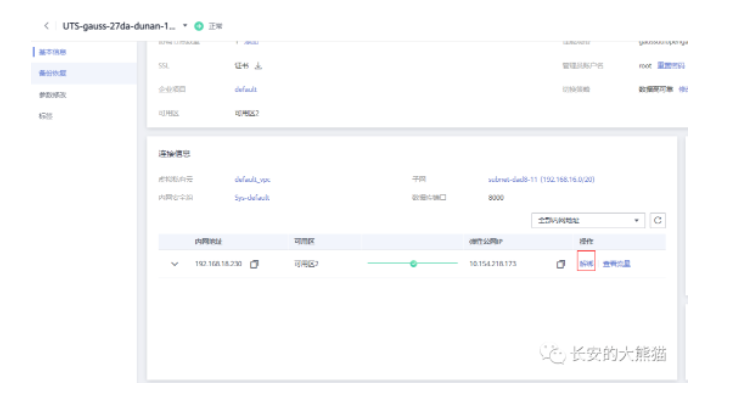Image resolution: width=730 pixels, height=404 pixels.
Task: Select the 基本信息 sidebar item
Action: 53,52
